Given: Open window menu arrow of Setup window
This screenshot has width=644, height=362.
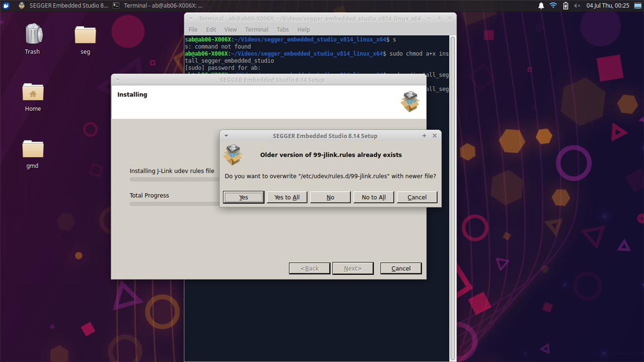Looking at the screenshot, I should [118, 80].
